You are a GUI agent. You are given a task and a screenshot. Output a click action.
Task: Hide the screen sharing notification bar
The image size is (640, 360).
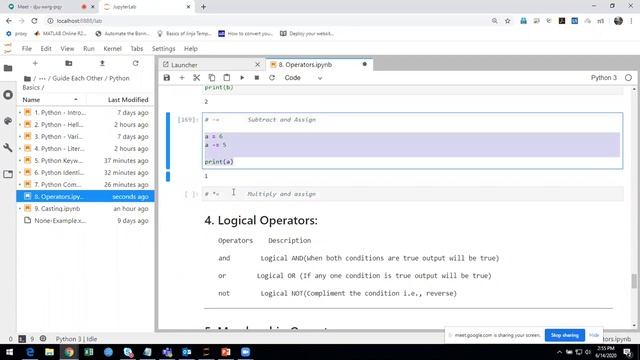tap(594, 335)
